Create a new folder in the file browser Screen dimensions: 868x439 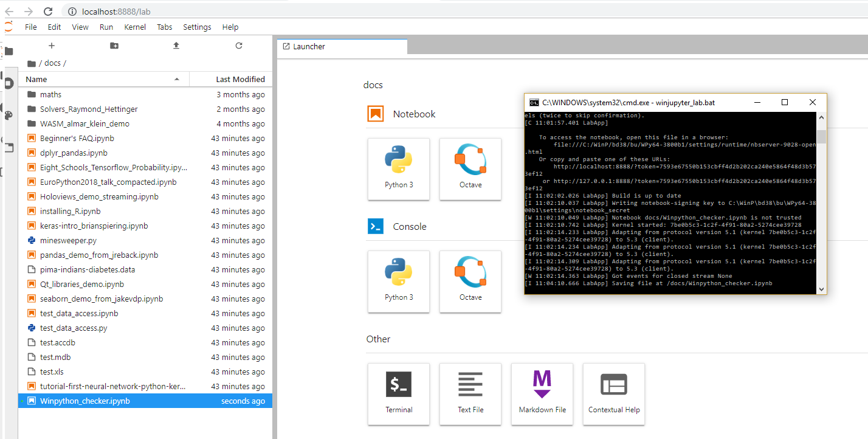click(x=114, y=45)
